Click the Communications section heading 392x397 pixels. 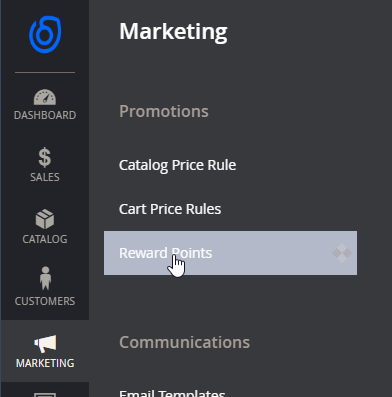185,342
